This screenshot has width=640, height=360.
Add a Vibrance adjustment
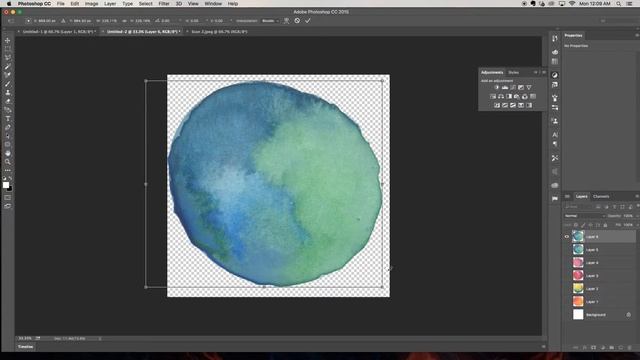[529, 87]
